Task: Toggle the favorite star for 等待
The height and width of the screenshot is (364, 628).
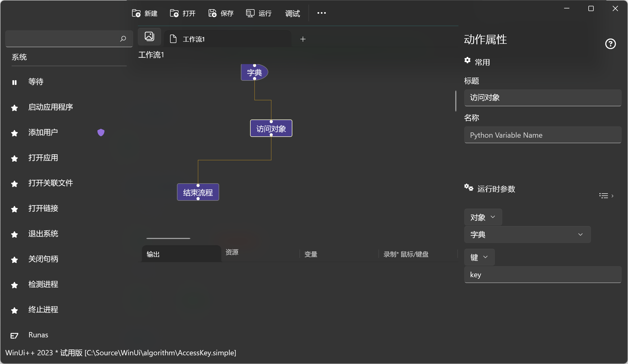Action: 15,82
